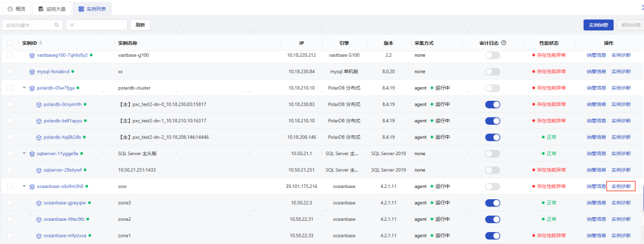Screen dimensions: 644x244
Task: Click the stack icon beside mysql-fonakivd
Action: [x=32, y=72]
